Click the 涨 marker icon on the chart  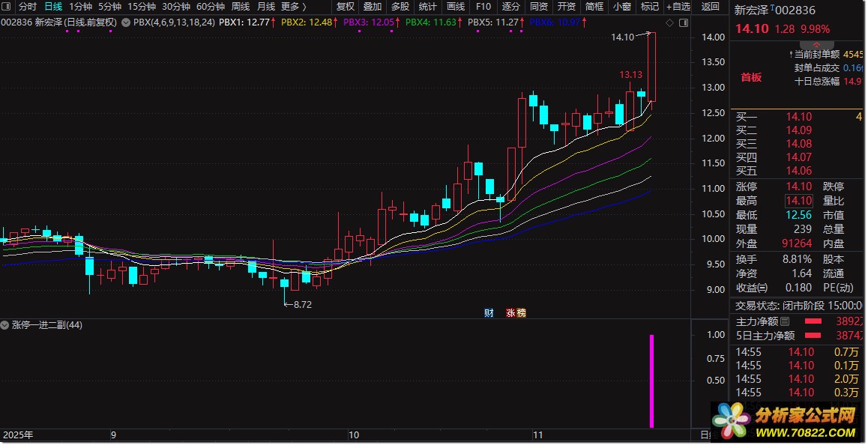point(511,312)
